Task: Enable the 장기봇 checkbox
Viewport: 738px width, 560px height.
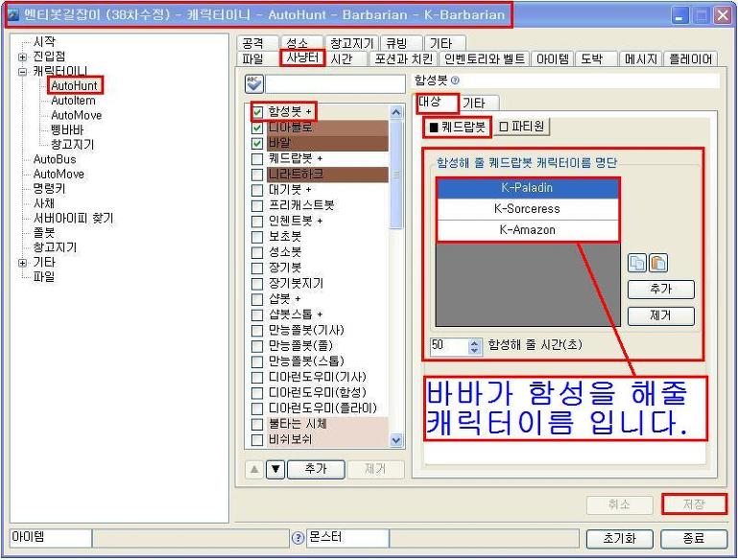Action: (257, 268)
